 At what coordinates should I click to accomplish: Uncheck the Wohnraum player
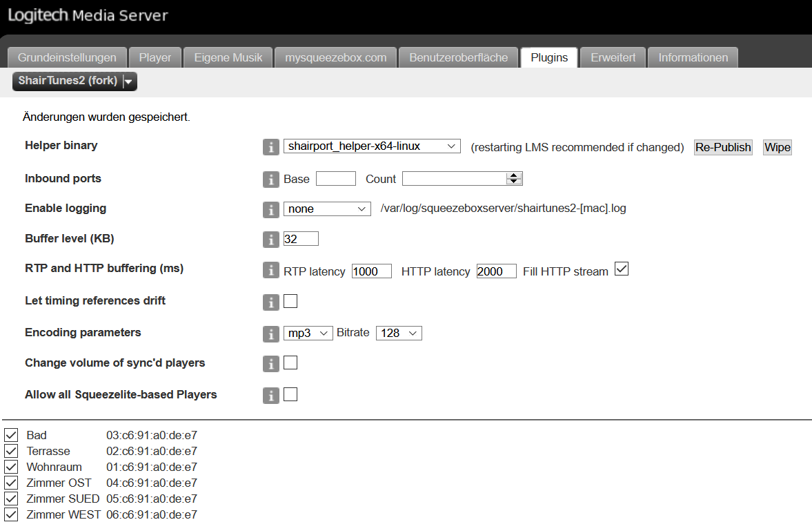pos(11,467)
